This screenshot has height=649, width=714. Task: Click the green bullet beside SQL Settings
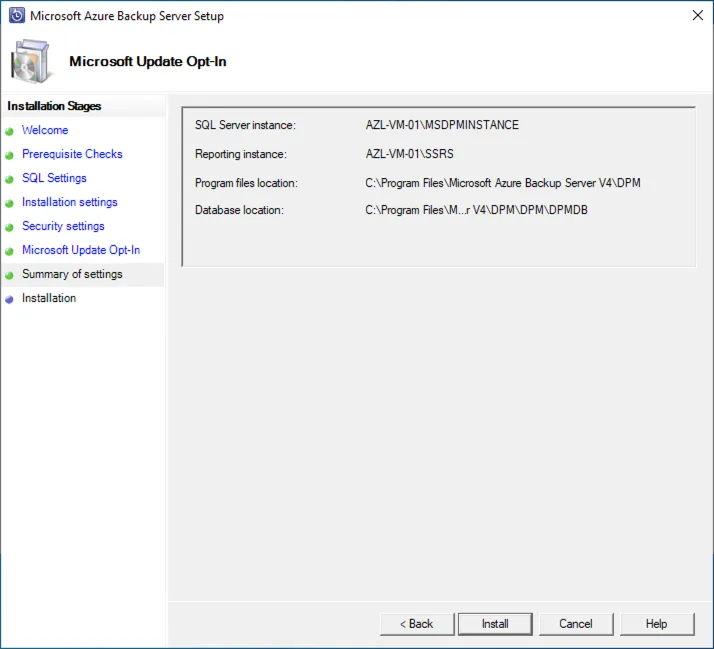(10, 179)
